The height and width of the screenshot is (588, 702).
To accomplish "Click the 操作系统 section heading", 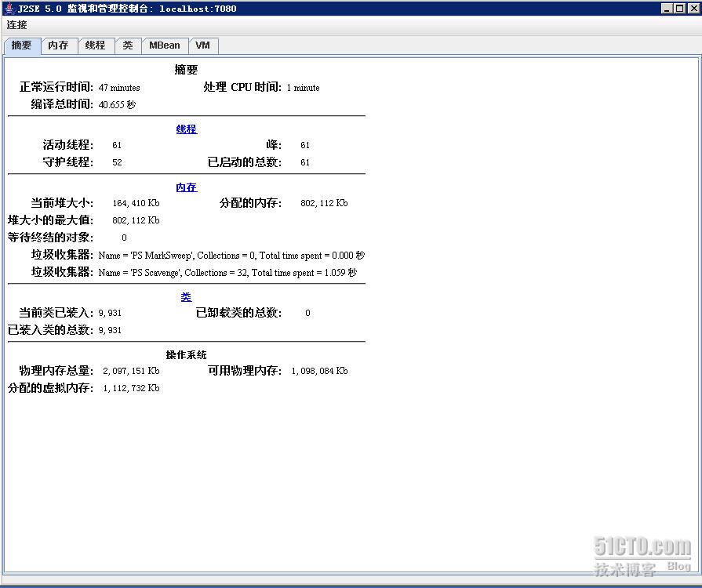I will click(x=186, y=355).
